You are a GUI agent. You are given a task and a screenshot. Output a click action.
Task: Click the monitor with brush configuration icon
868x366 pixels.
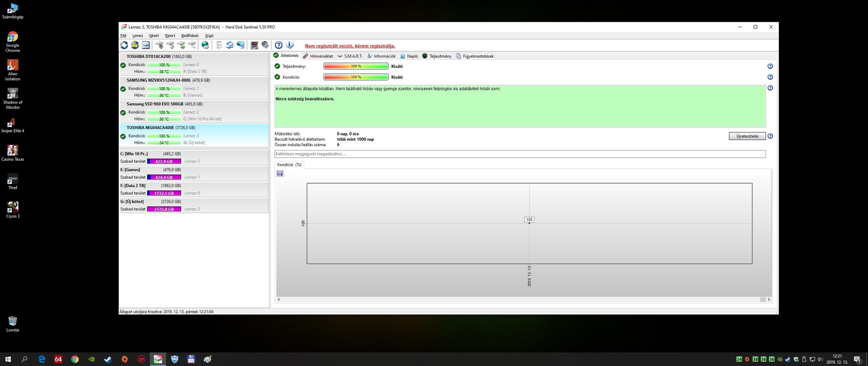click(254, 45)
